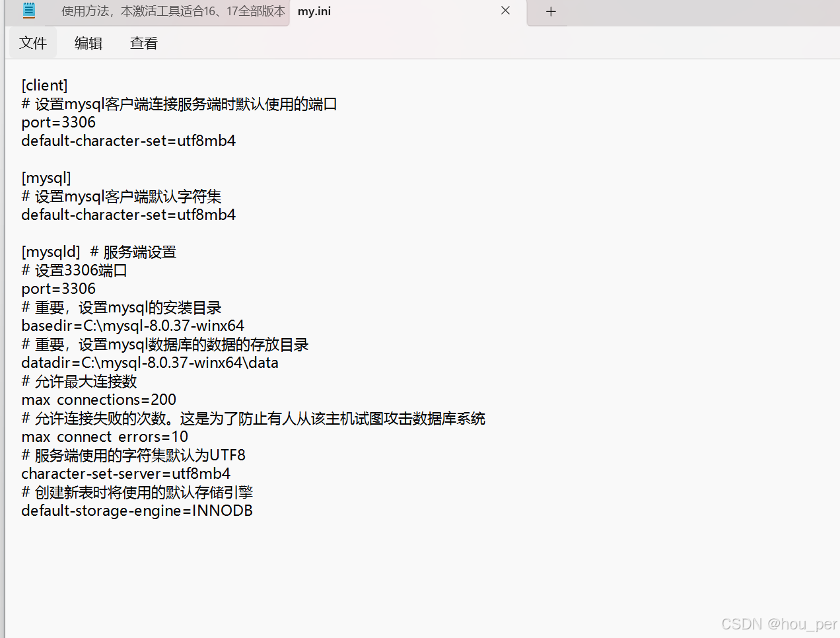Click the port=3306 line under [client]
Image resolution: width=840 pixels, height=638 pixels.
pyautogui.click(x=58, y=122)
